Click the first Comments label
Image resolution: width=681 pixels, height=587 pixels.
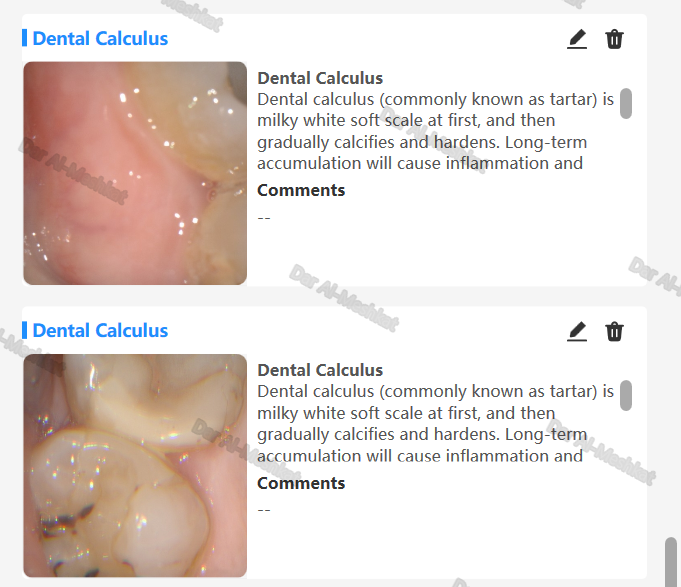click(x=301, y=190)
